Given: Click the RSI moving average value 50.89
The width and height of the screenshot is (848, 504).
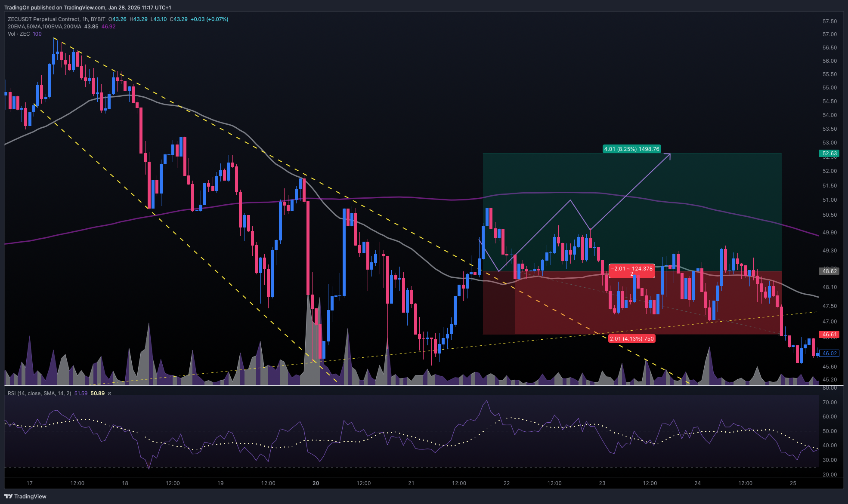Looking at the screenshot, I should [x=98, y=393].
